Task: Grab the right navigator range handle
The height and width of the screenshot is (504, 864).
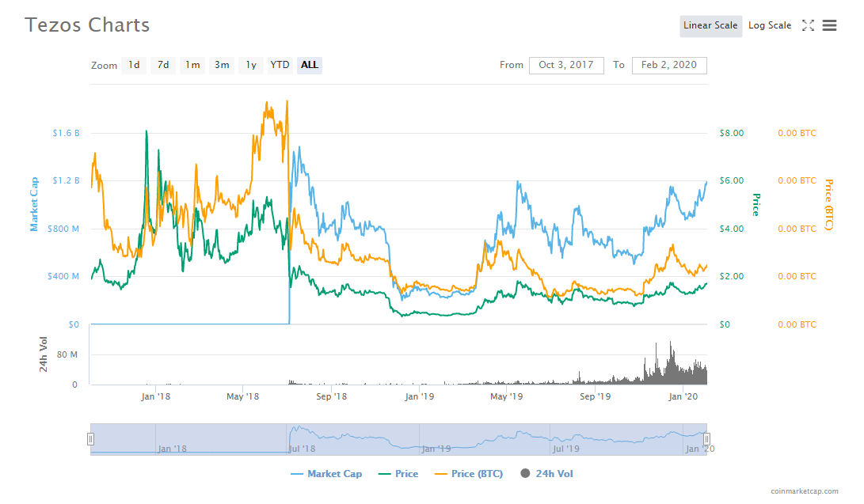Action: click(706, 439)
